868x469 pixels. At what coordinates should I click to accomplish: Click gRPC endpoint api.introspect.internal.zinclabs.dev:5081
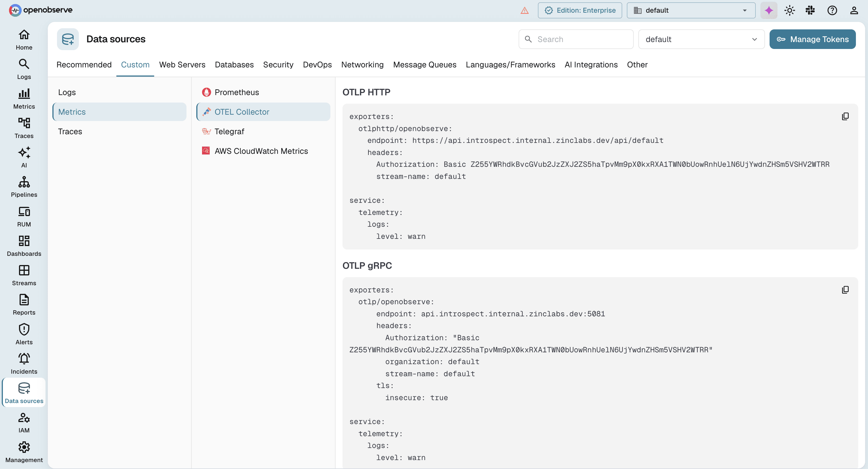[490, 314]
